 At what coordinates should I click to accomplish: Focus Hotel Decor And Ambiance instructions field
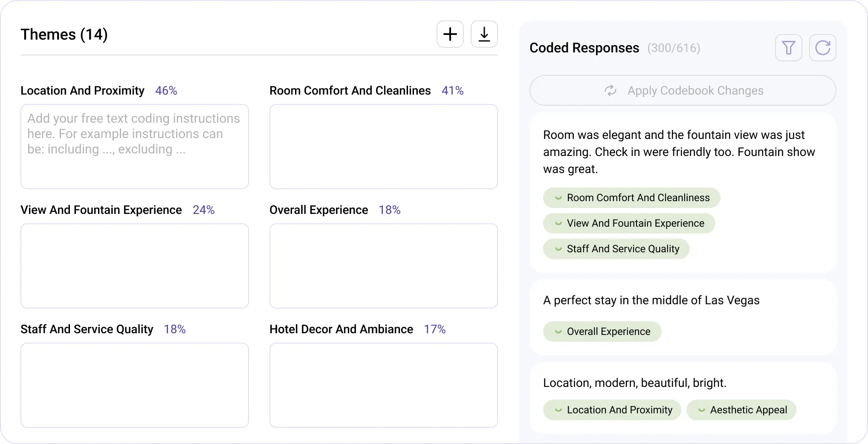[x=383, y=385]
